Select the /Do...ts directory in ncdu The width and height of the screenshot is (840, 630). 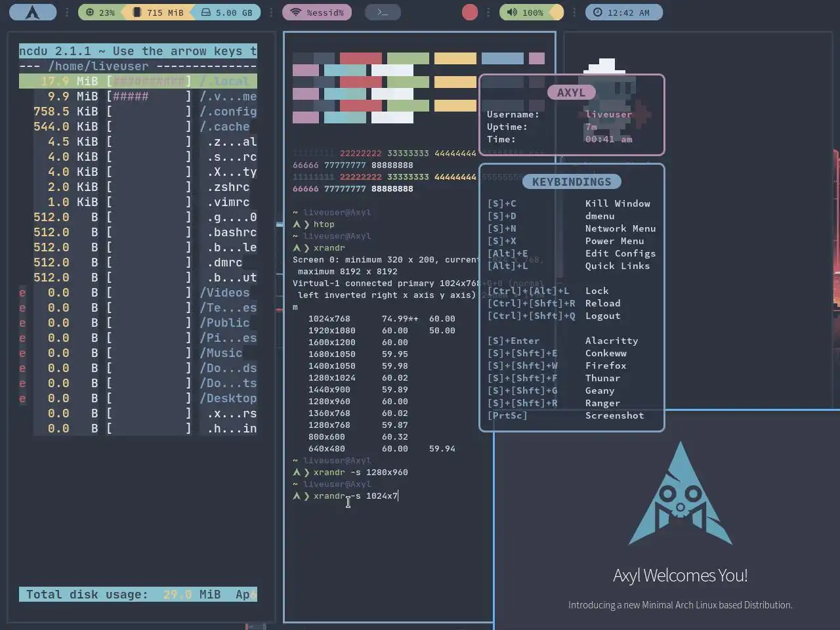click(138, 383)
